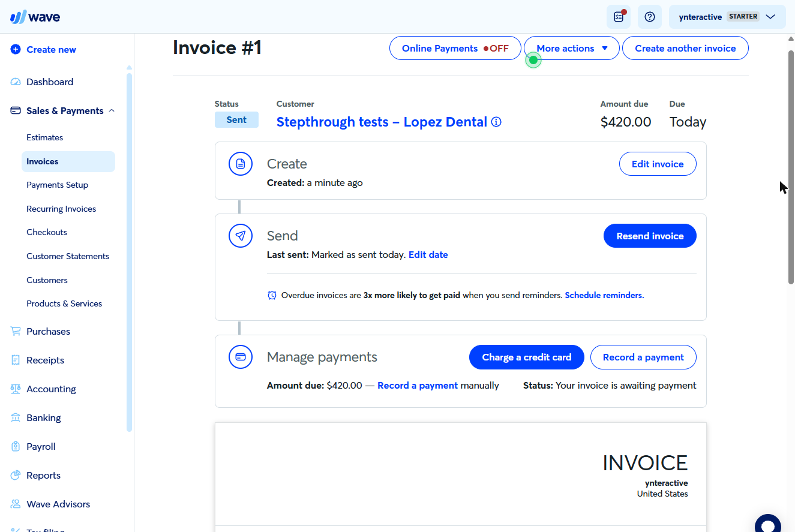The image size is (795, 532).
Task: Click the Accounting scales icon
Action: [16, 389]
